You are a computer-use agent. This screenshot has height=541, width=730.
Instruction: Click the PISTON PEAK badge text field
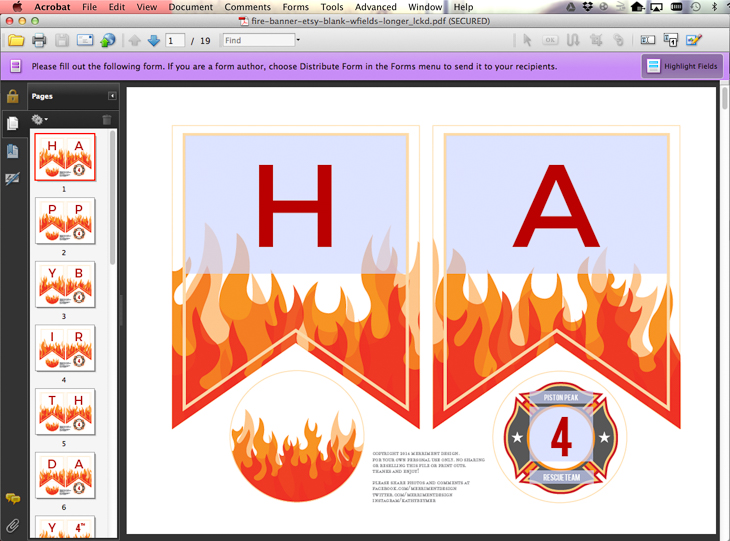point(561,397)
